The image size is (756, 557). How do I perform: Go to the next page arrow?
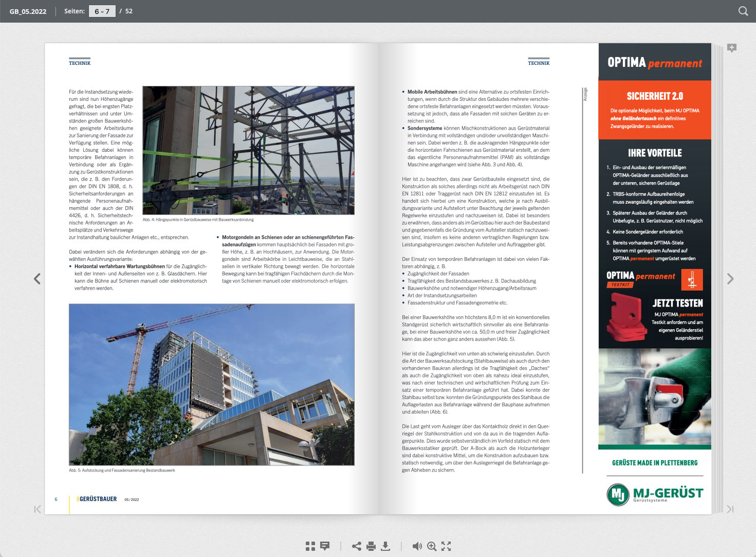[x=730, y=279]
